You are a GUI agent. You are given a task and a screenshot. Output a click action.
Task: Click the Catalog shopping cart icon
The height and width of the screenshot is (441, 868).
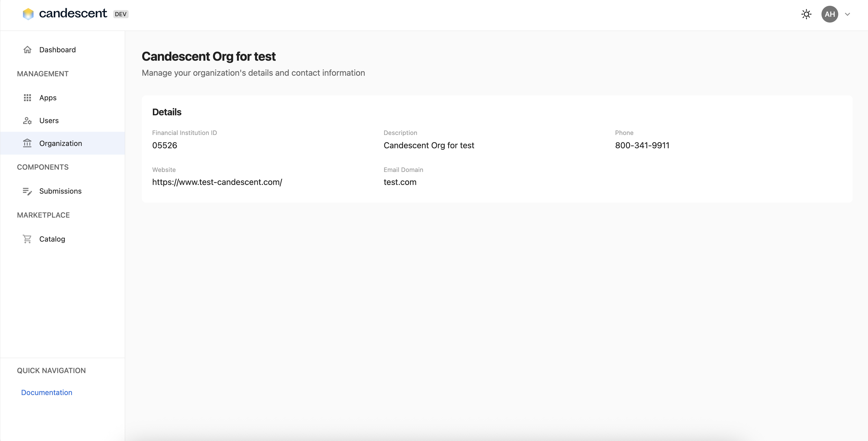point(27,239)
